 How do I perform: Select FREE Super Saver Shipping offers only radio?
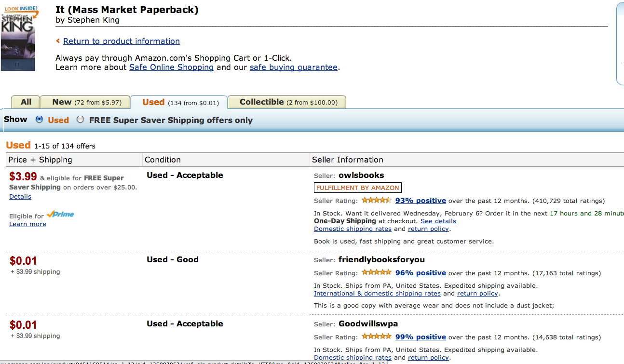[x=81, y=120]
